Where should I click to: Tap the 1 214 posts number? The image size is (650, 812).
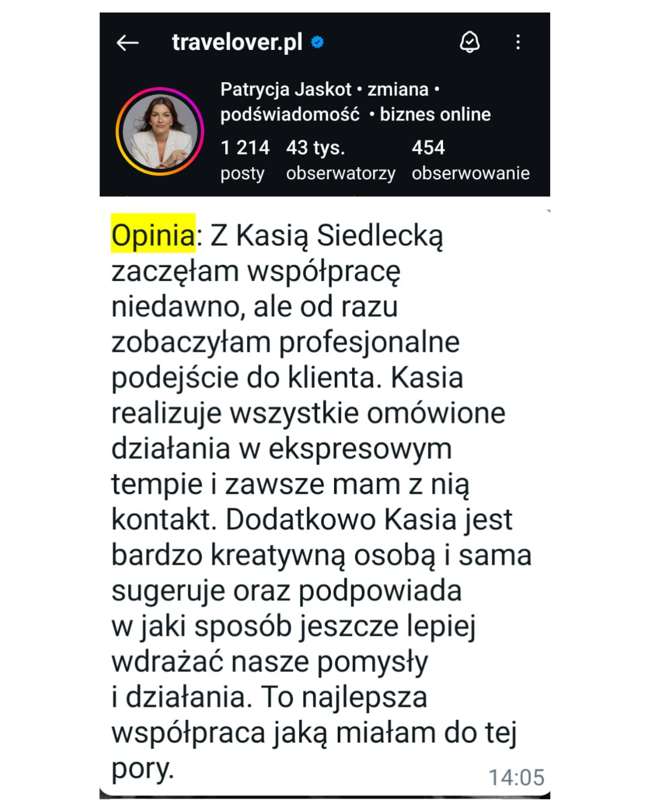tap(245, 147)
